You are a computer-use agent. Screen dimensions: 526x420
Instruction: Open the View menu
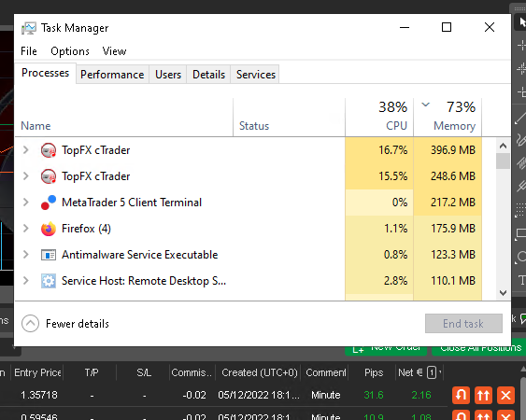(114, 51)
